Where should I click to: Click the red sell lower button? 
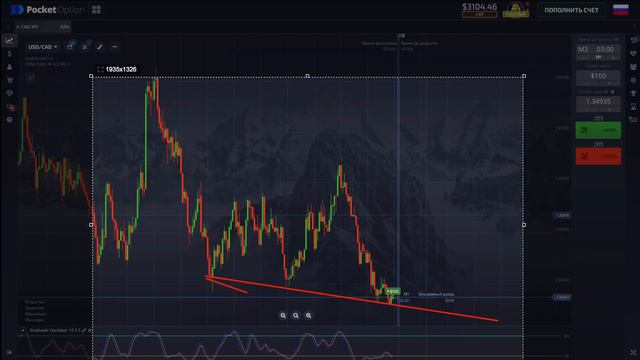point(598,156)
